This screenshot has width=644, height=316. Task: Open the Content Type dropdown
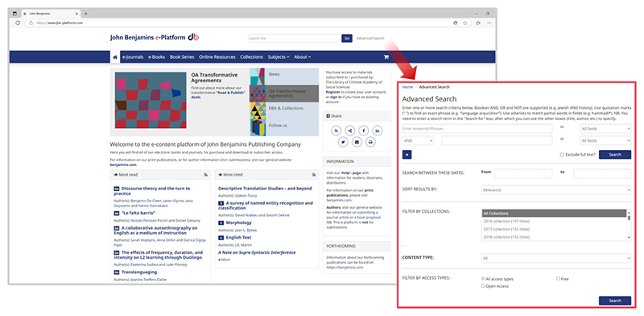[556, 258]
